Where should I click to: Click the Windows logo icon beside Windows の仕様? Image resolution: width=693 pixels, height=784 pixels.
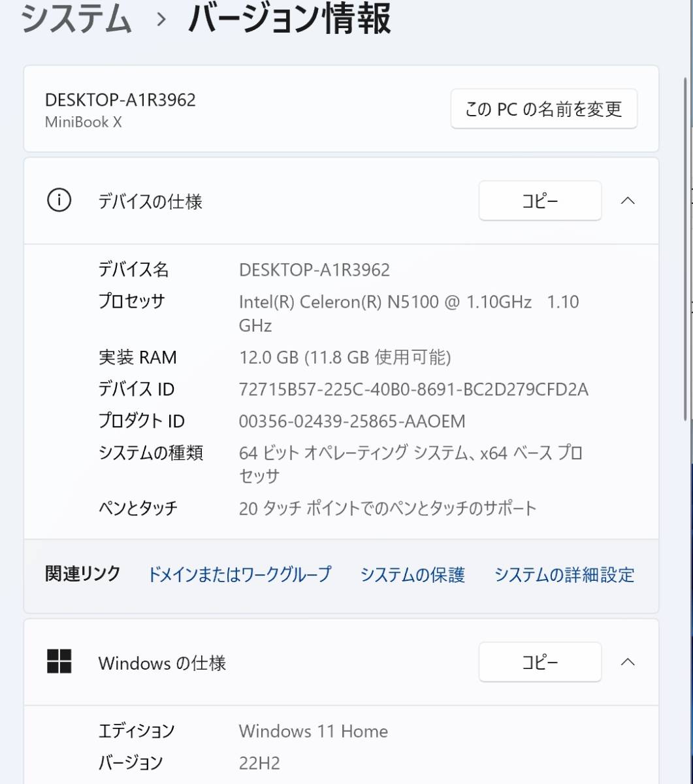[59, 662]
